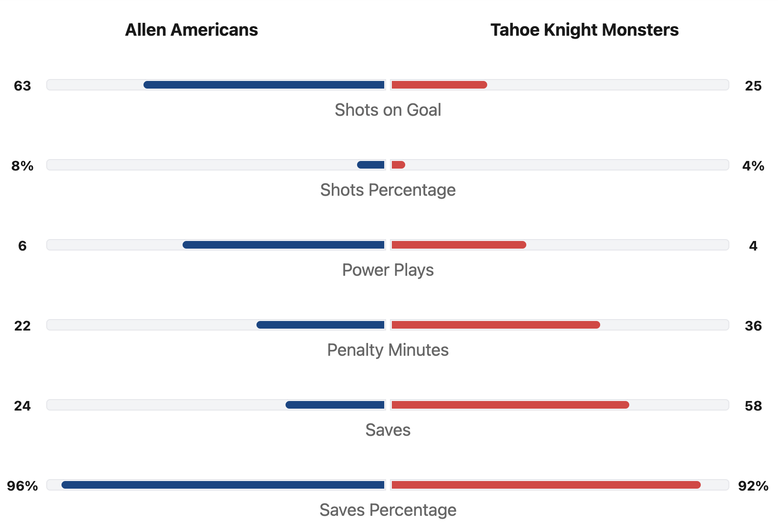Image resolution: width=778 pixels, height=532 pixels.
Task: Click the Shots Percentage label
Action: [x=388, y=190]
